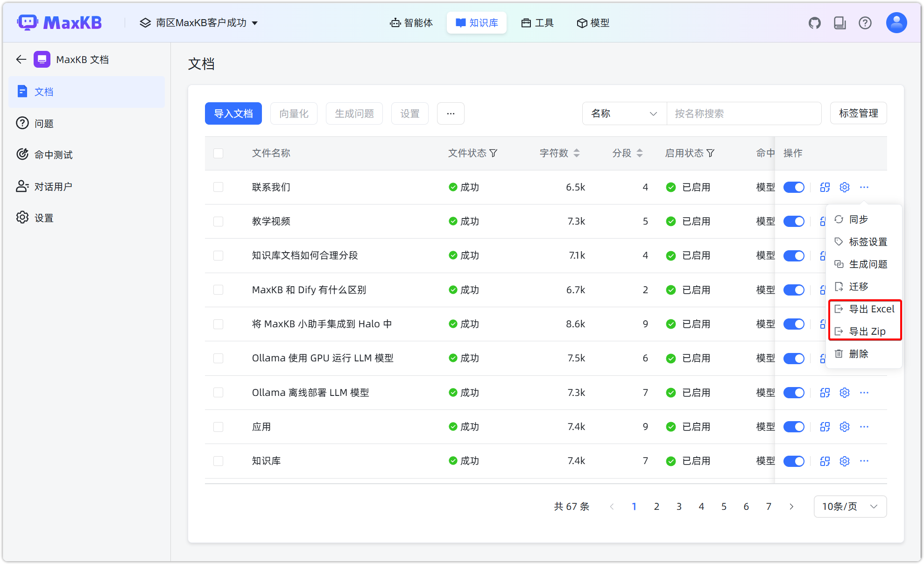Click the 按名称搜索 input field
Screen dimensions: 924x564
pos(744,113)
